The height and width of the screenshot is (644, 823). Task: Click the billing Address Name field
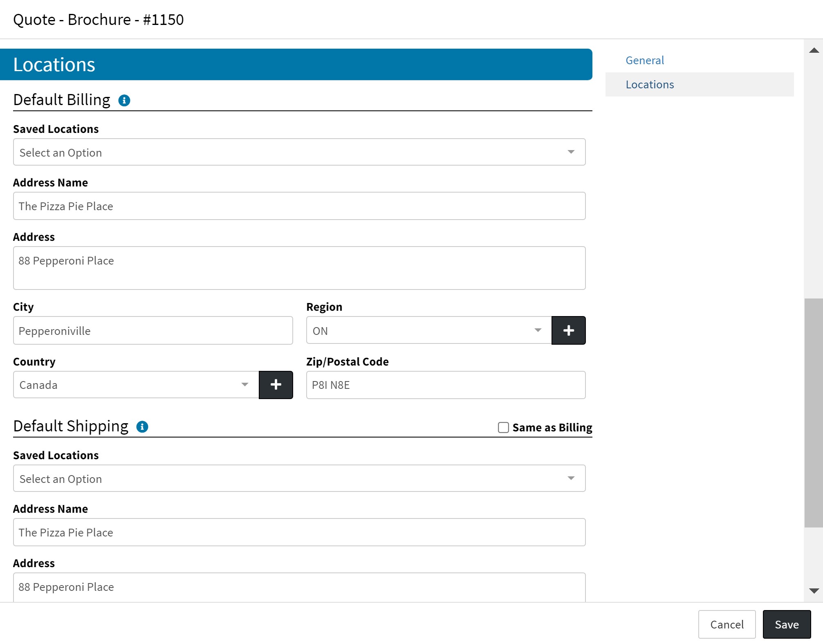click(299, 206)
